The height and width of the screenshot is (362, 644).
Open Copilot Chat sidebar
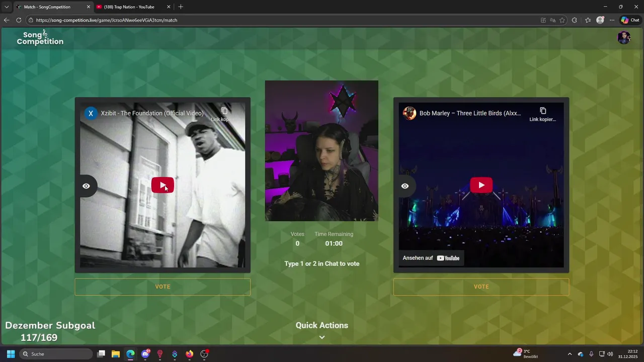[630, 20]
